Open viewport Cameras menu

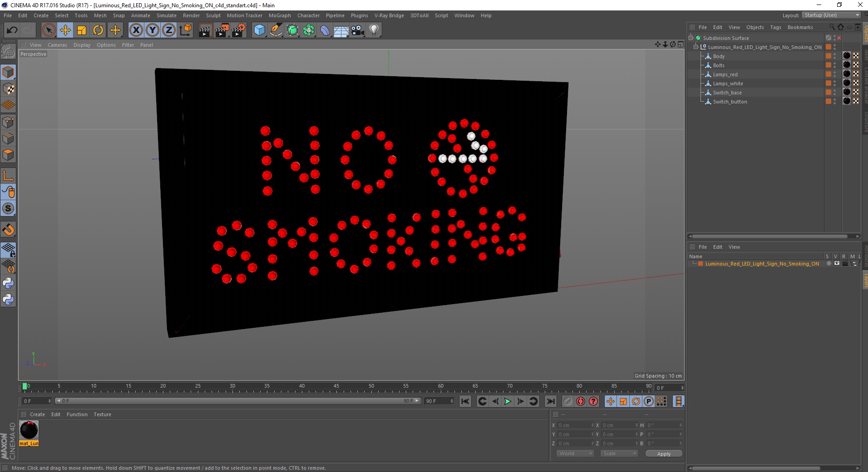point(57,45)
